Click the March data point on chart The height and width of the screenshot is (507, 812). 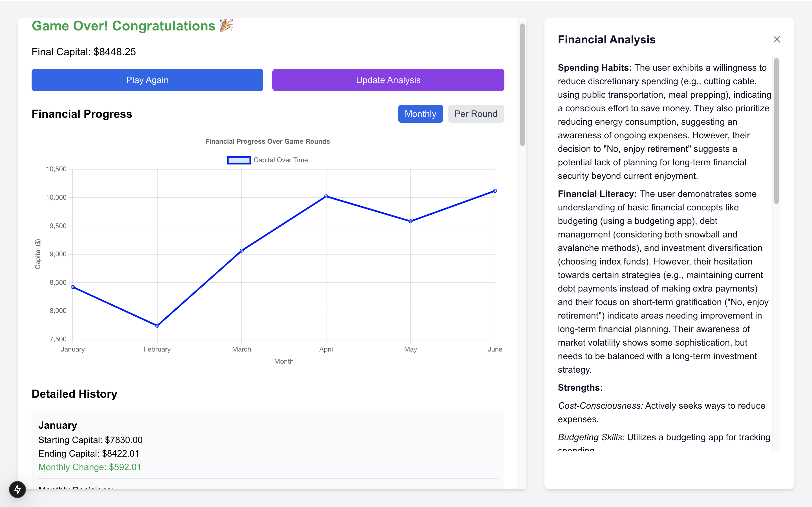click(x=242, y=250)
